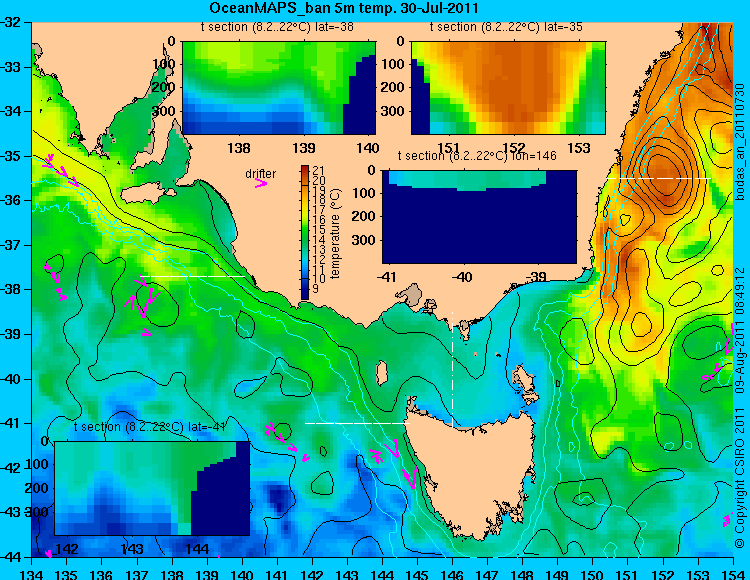Select the 't section lat=-38' inset title

tap(277, 27)
